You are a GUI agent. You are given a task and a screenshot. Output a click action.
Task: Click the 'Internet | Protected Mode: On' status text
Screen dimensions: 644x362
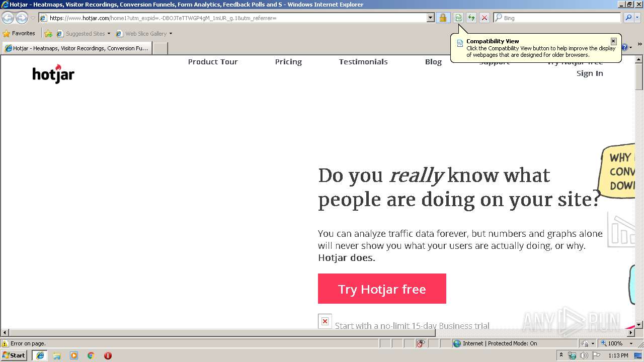pyautogui.click(x=500, y=343)
